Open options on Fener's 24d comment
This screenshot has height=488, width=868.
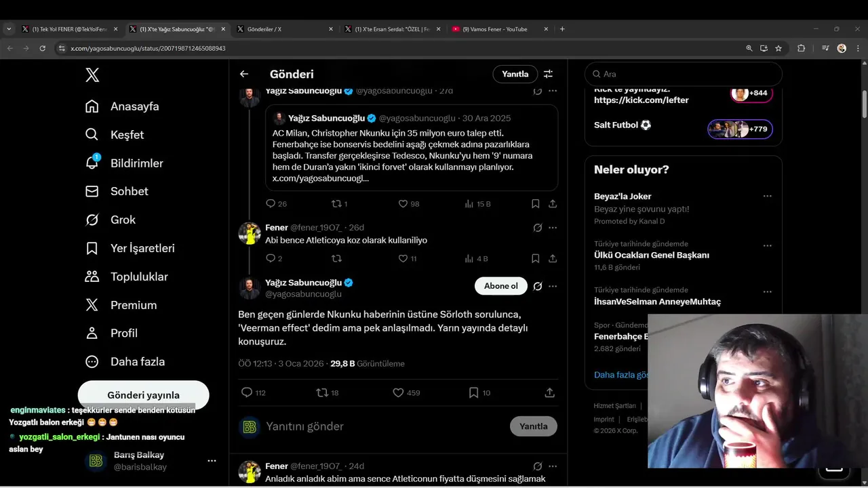click(x=553, y=466)
